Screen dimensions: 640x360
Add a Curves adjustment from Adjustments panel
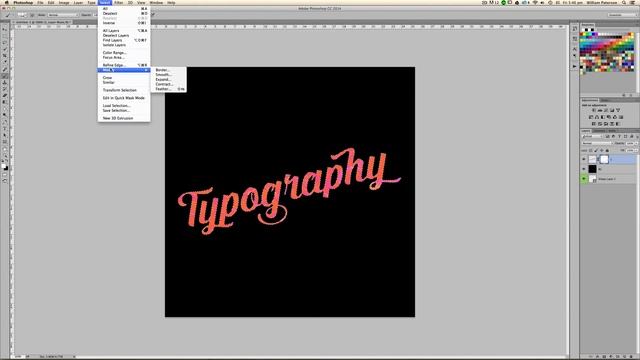(x=606, y=110)
